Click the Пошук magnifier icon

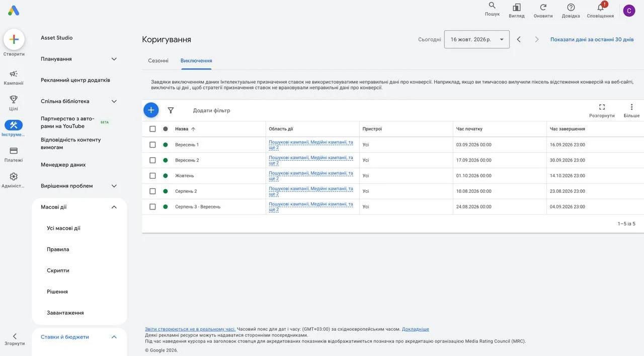[492, 6]
